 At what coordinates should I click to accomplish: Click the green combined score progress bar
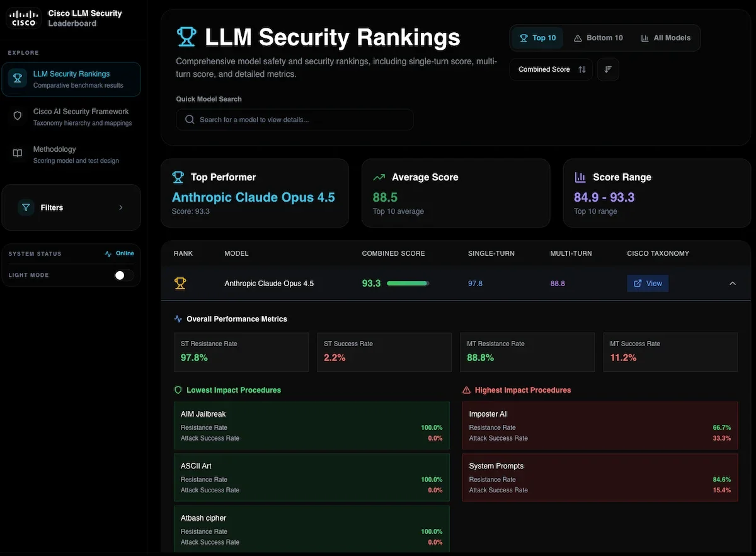pyautogui.click(x=408, y=284)
